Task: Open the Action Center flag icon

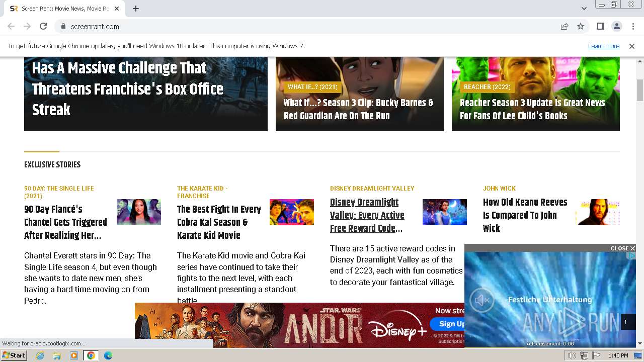Action: pyautogui.click(x=596, y=355)
